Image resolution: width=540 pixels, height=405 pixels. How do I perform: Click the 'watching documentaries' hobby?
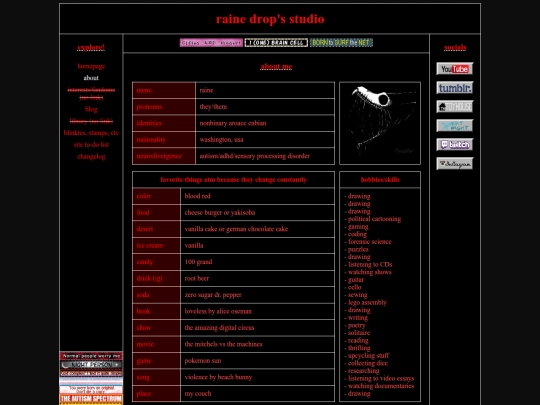click(379, 386)
